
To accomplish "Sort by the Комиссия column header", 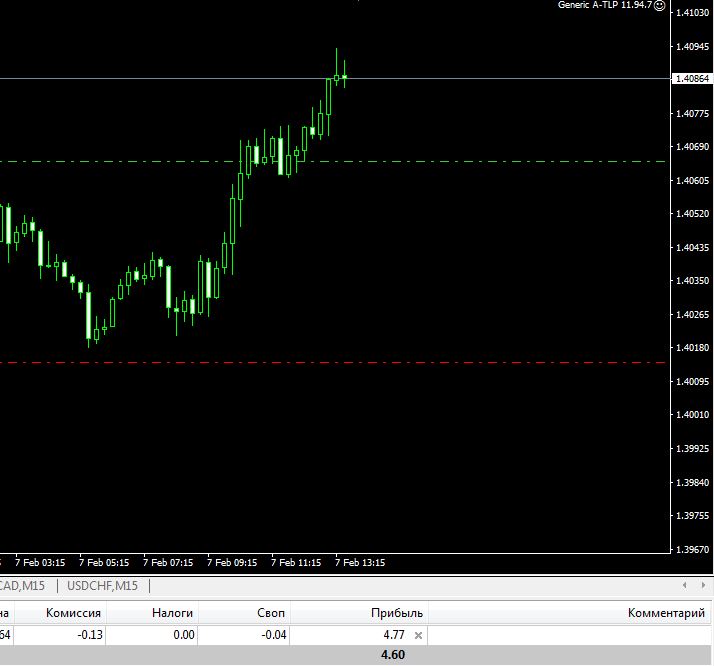I will (73, 613).
